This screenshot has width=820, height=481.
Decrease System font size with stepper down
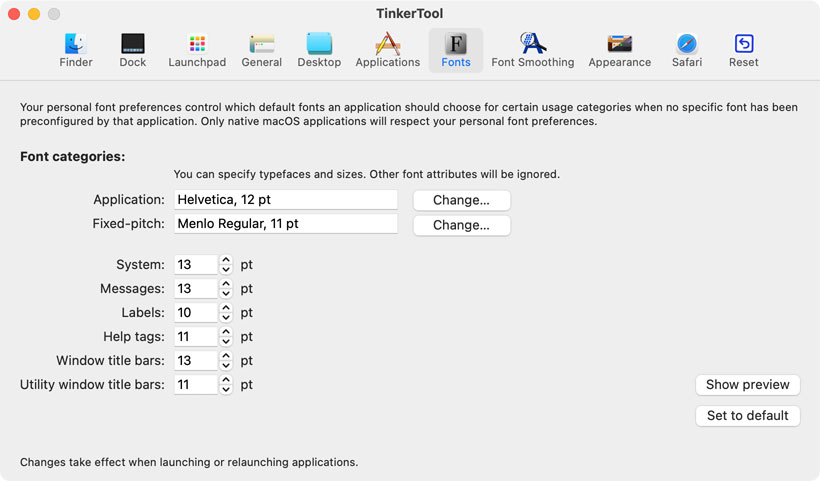(x=225, y=270)
